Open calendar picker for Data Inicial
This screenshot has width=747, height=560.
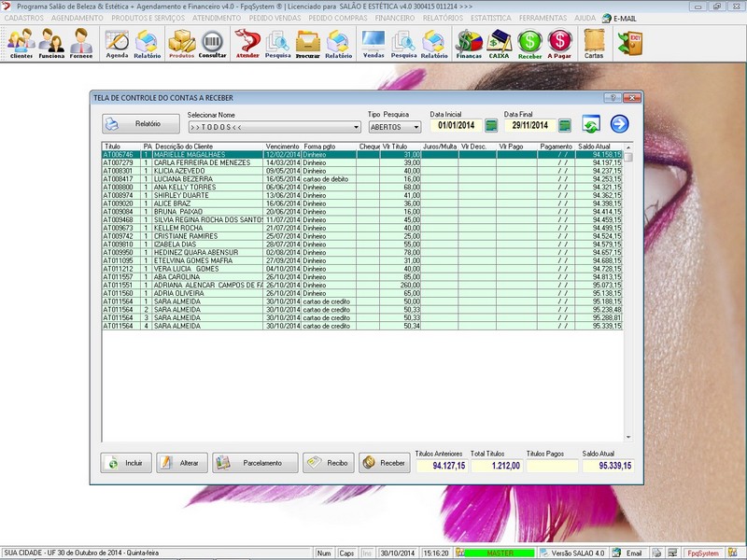point(491,126)
